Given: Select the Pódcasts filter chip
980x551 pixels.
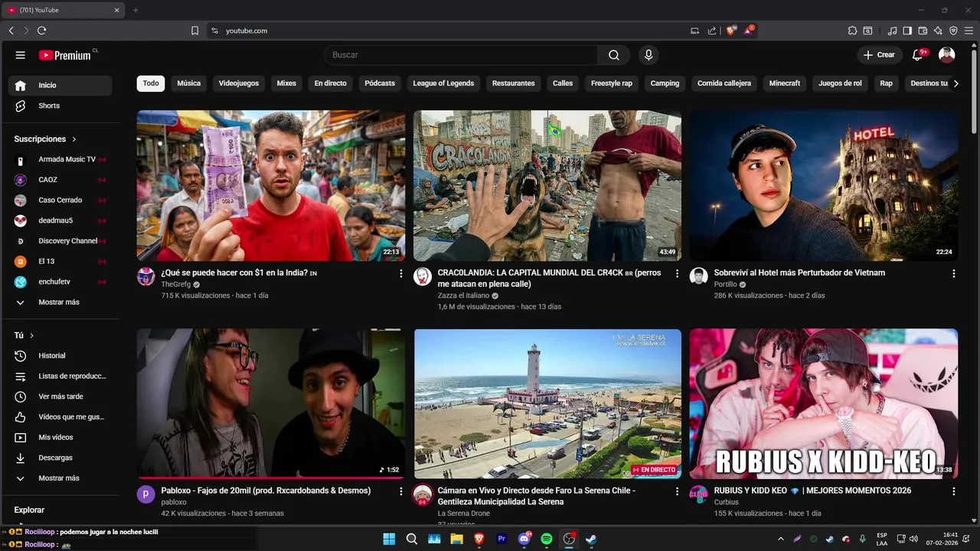Looking at the screenshot, I should (x=380, y=83).
